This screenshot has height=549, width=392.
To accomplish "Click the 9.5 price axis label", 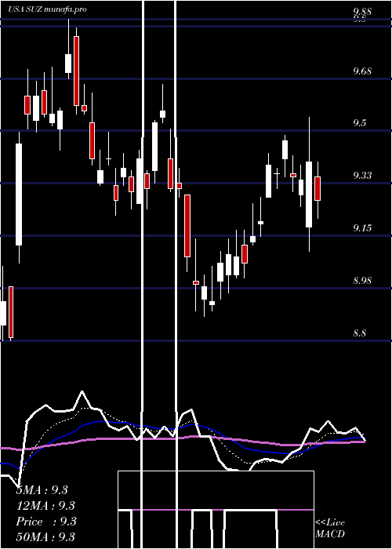I will 359,123.
